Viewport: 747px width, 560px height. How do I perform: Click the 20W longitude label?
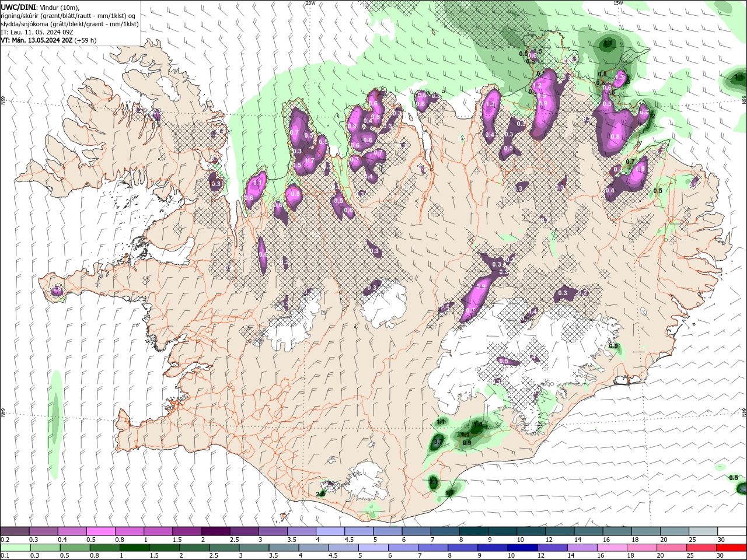point(310,3)
